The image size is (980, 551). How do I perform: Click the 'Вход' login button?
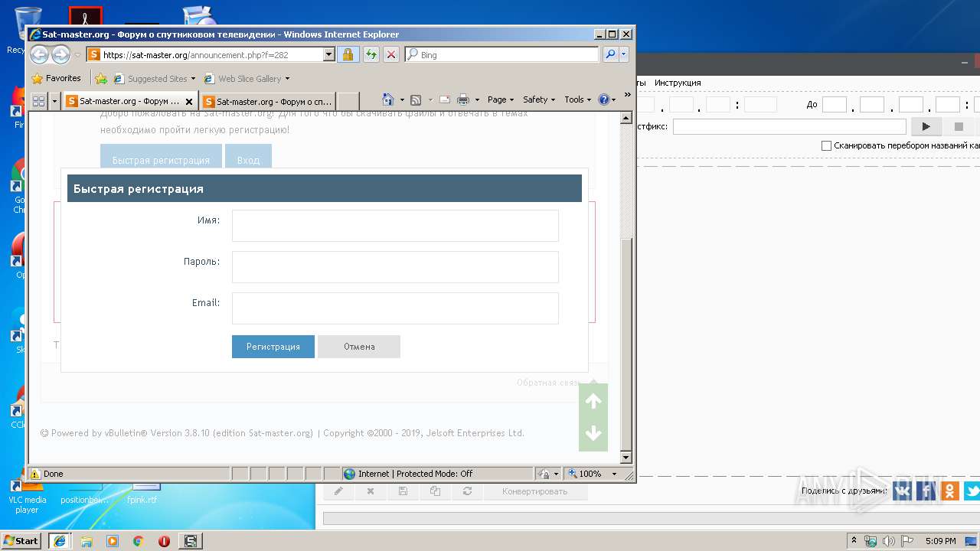click(x=248, y=156)
